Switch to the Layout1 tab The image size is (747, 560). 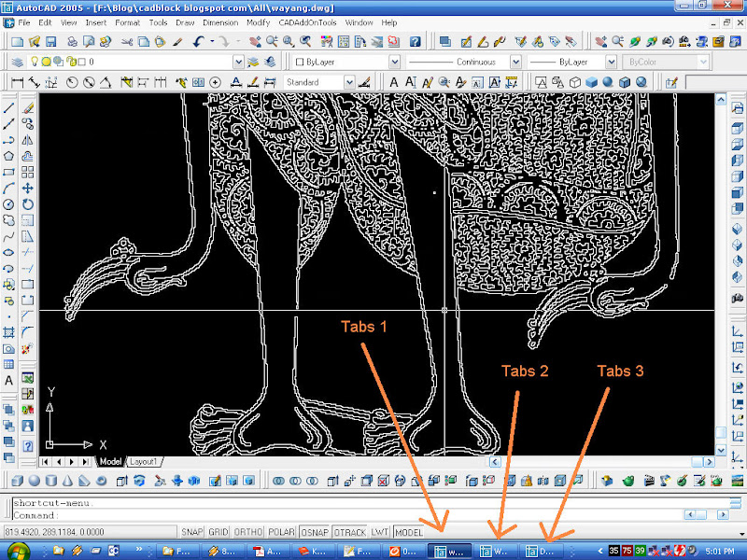(x=143, y=461)
